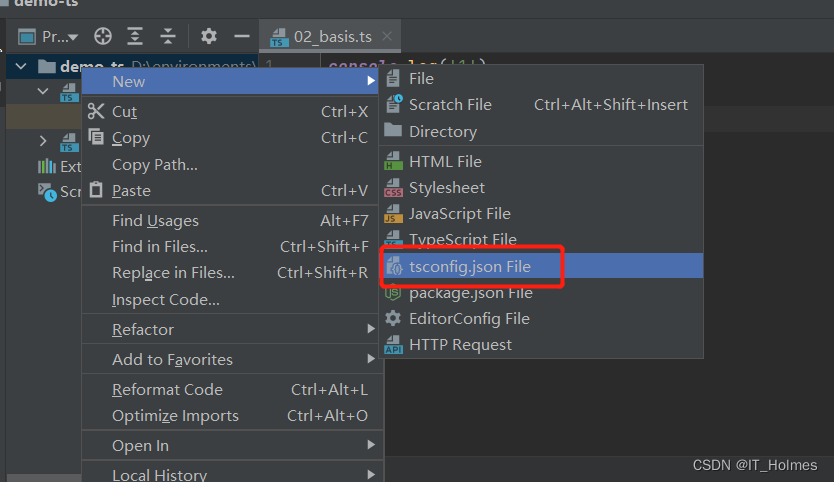
Task: Open the Project view dropdown
Action: point(59,37)
